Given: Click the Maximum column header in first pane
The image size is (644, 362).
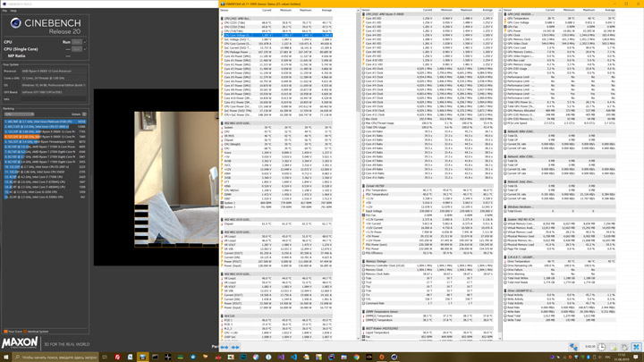Looking at the screenshot, I should point(306,10).
